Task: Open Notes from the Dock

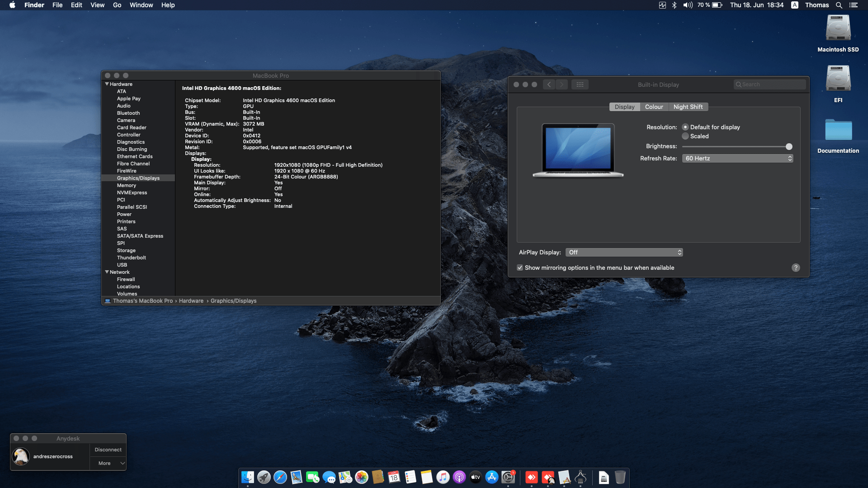Action: [x=427, y=477]
